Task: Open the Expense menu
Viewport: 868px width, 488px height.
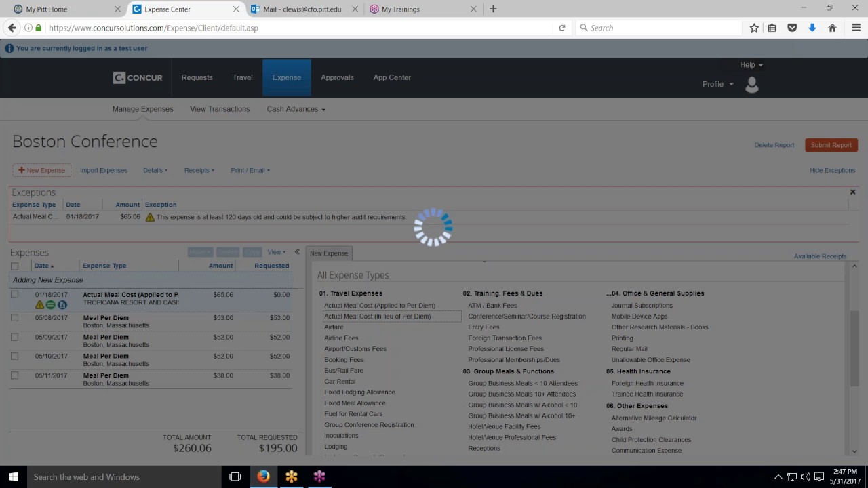Action: point(287,78)
